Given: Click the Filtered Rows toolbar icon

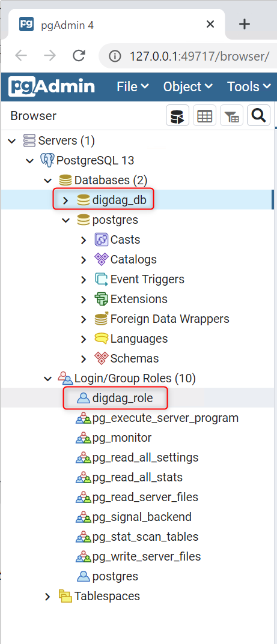Looking at the screenshot, I should click(232, 115).
